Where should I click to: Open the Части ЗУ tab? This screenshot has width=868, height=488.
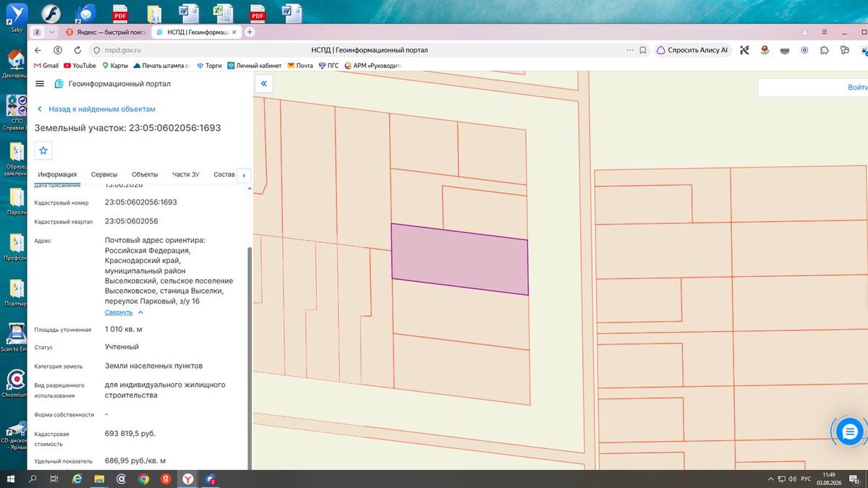186,175
